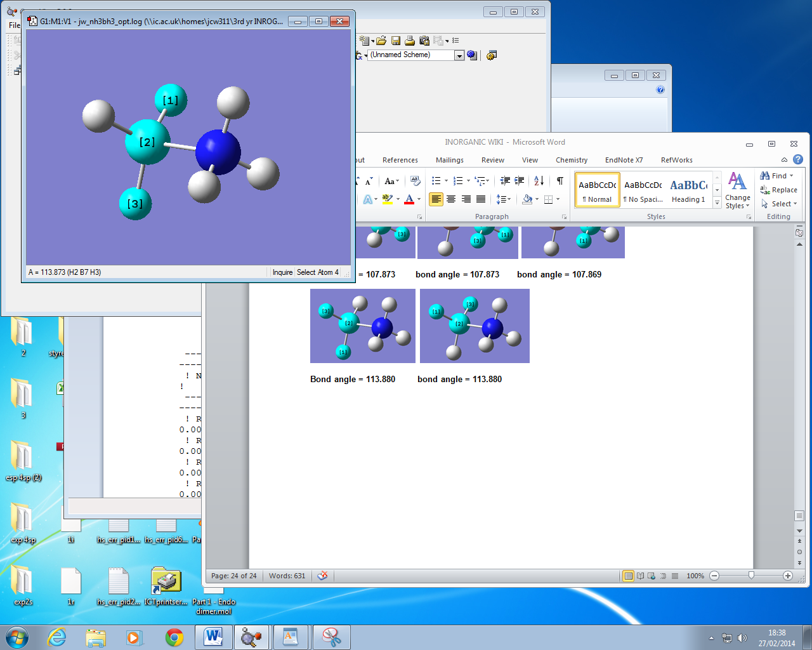Open the EndNote X7 ribbon tab

click(x=624, y=160)
